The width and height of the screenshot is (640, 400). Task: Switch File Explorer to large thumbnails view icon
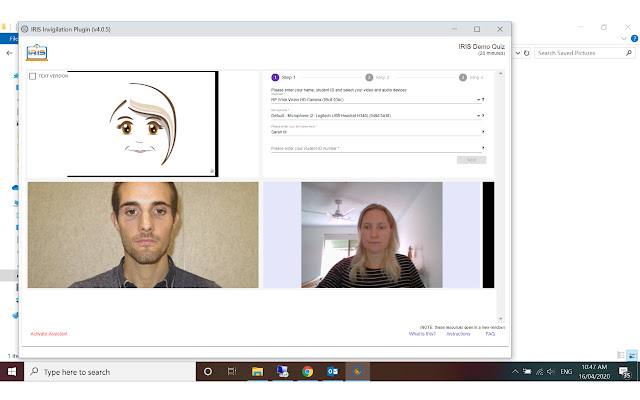pyautogui.click(x=631, y=356)
